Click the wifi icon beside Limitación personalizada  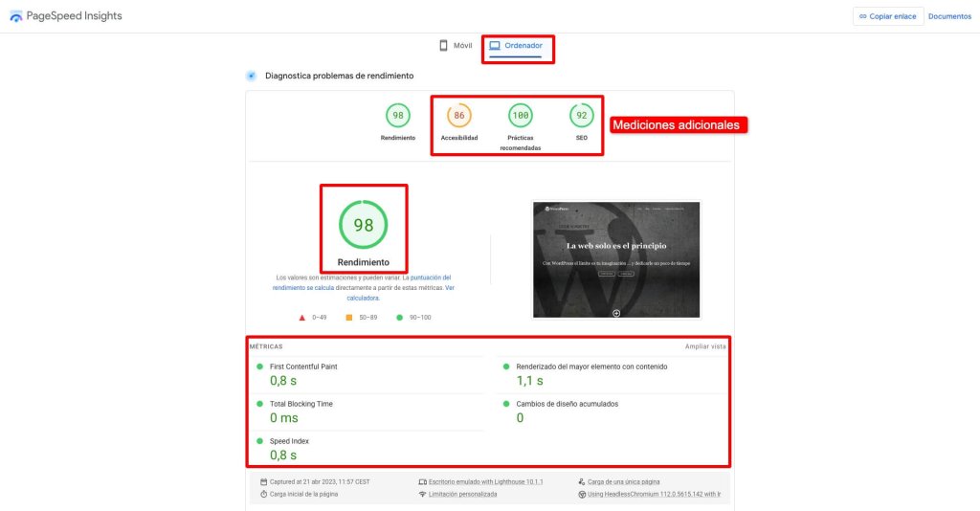click(x=422, y=494)
